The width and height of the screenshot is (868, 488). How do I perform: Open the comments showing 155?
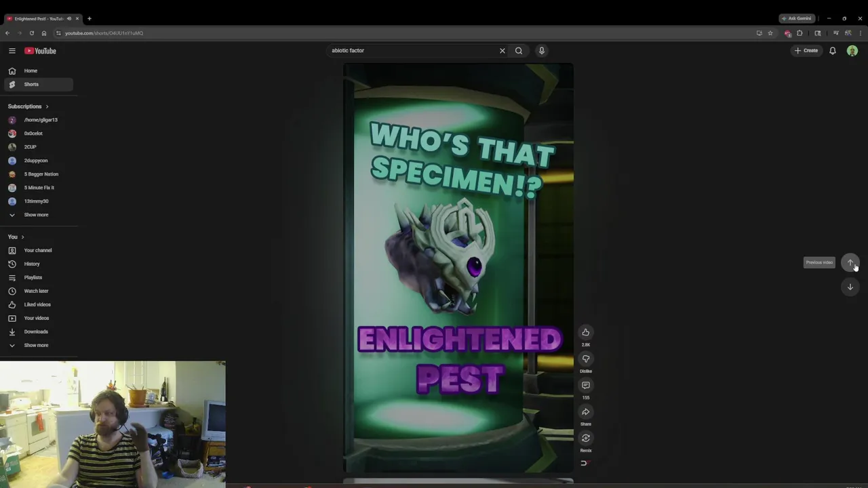coord(586,385)
